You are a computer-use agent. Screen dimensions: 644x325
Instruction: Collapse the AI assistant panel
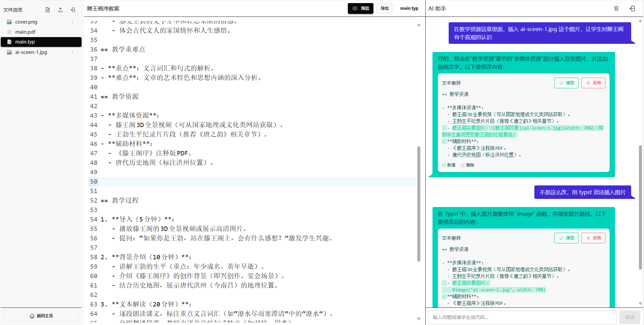632,8
